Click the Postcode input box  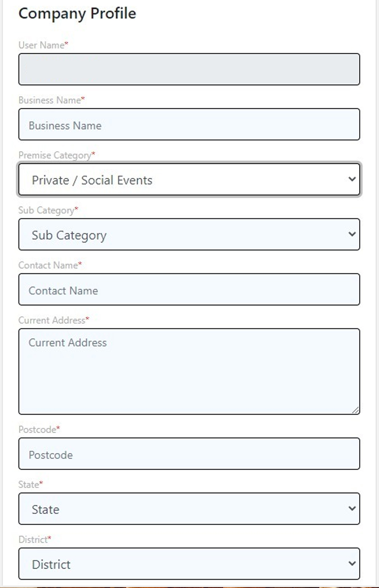click(189, 454)
